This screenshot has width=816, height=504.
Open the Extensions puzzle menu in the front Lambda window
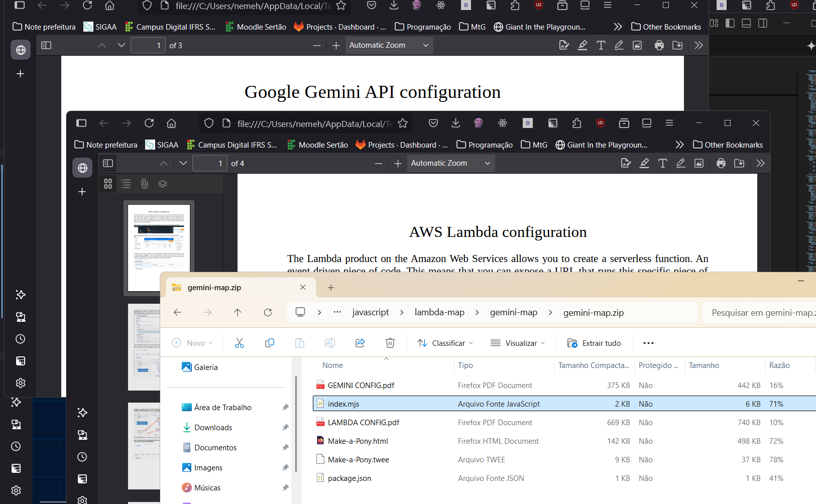coord(576,123)
